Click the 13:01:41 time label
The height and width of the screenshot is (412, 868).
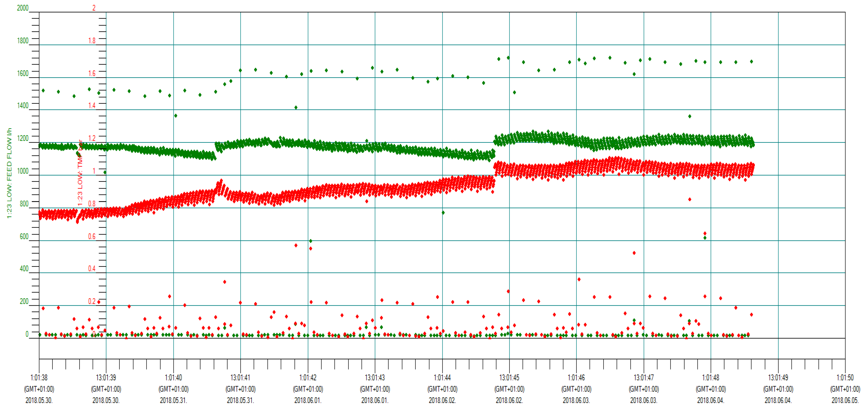[240, 378]
